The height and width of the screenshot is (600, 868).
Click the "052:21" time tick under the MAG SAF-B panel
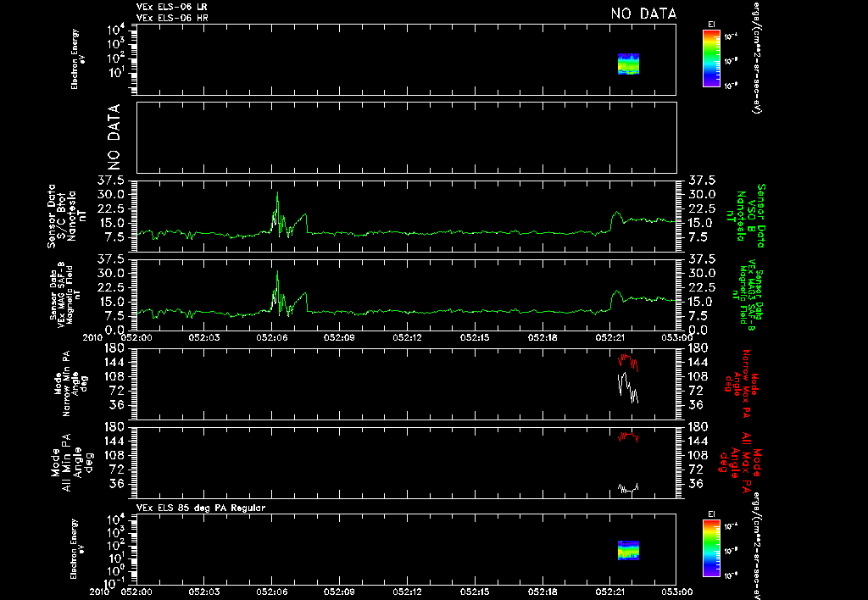609,337
